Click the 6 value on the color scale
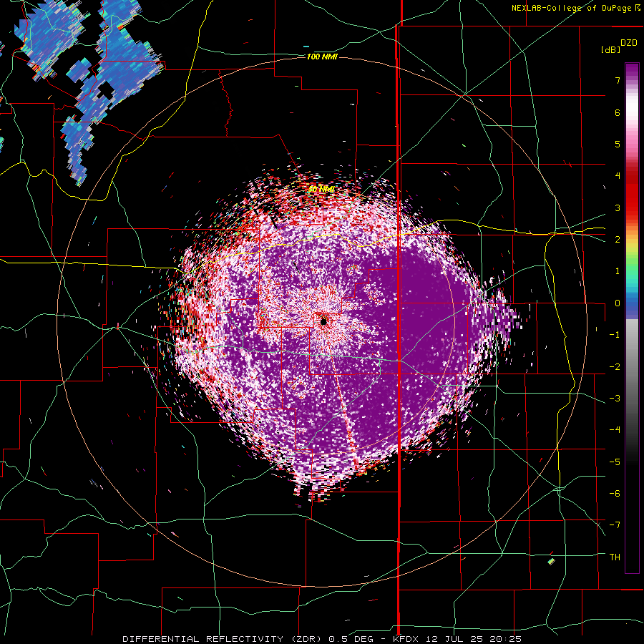Screen dimensions: 644x644 (618, 112)
